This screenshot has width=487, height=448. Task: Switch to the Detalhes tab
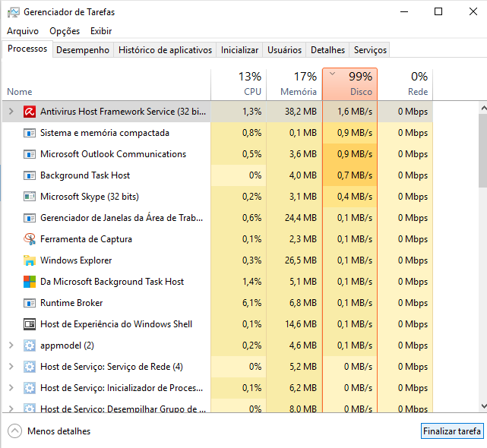pyautogui.click(x=327, y=50)
